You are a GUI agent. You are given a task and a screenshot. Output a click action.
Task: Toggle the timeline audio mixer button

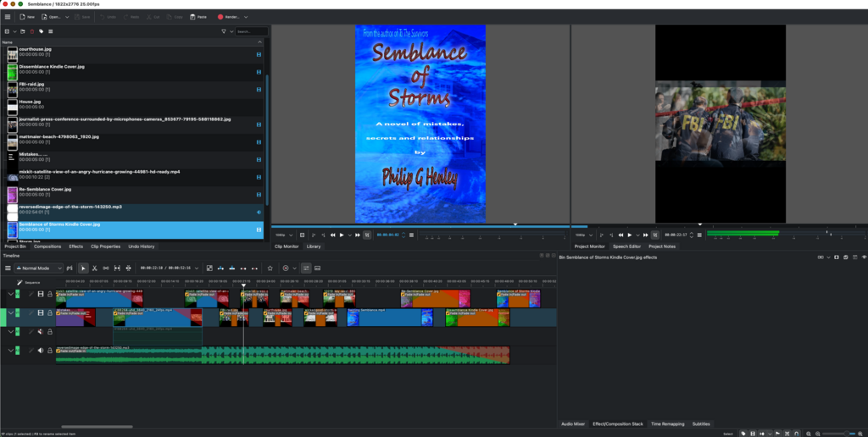point(306,268)
